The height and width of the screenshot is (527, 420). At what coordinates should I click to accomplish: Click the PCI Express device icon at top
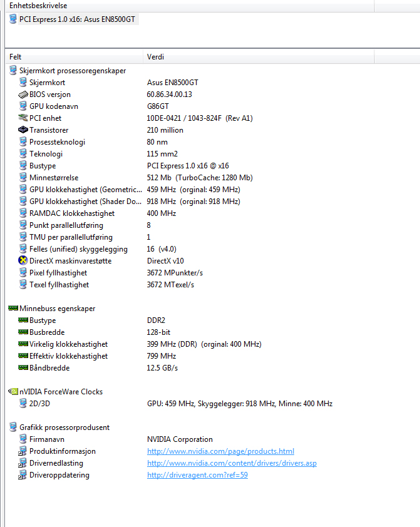[x=13, y=19]
